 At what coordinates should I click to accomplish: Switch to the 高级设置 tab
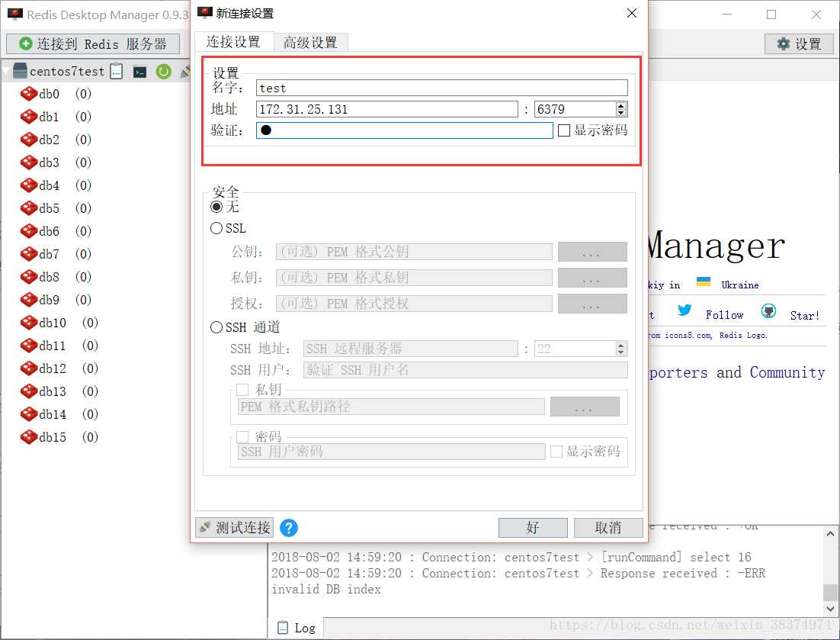[x=311, y=43]
